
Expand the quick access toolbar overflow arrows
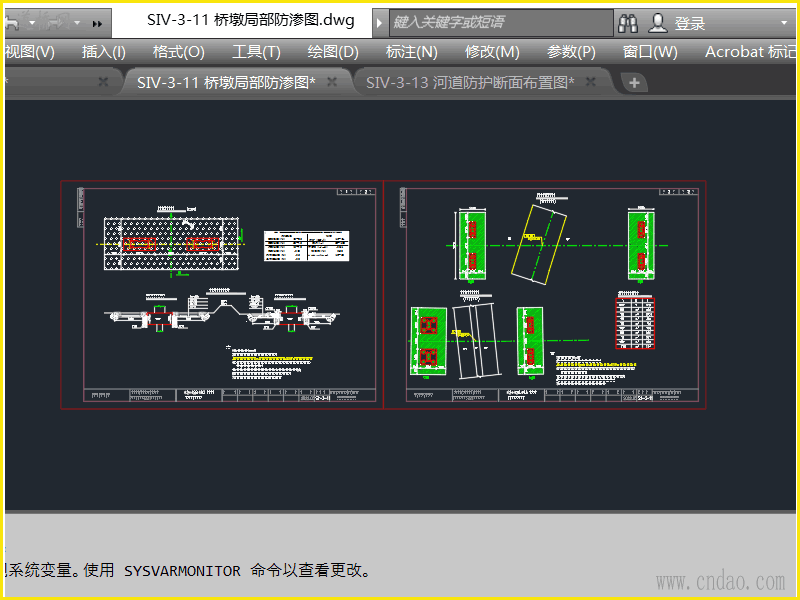97,23
